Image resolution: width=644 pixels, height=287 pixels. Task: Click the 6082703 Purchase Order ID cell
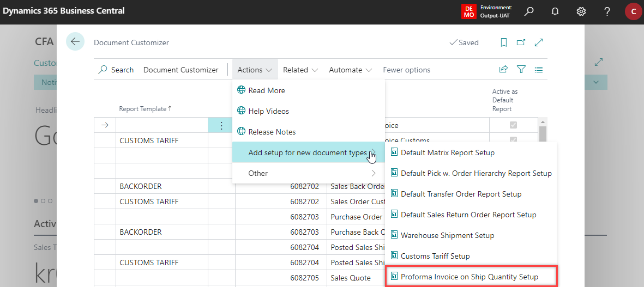click(281, 217)
